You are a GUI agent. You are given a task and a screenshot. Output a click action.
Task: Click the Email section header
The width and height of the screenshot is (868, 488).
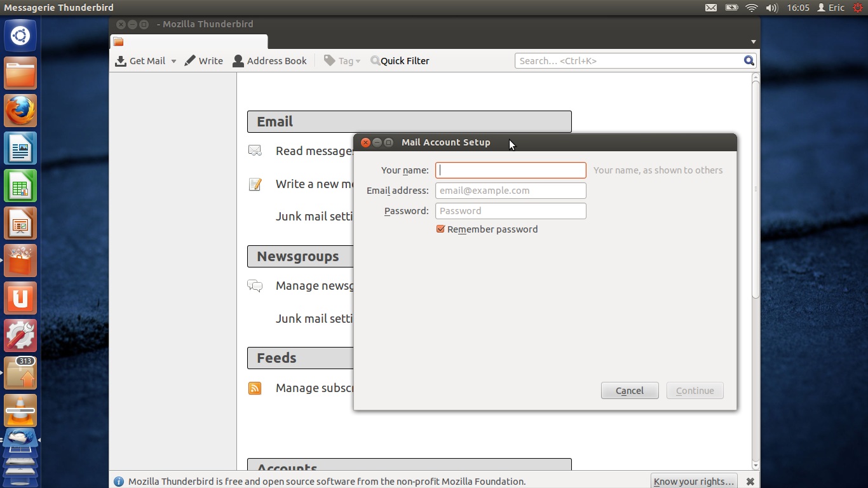[x=409, y=121]
